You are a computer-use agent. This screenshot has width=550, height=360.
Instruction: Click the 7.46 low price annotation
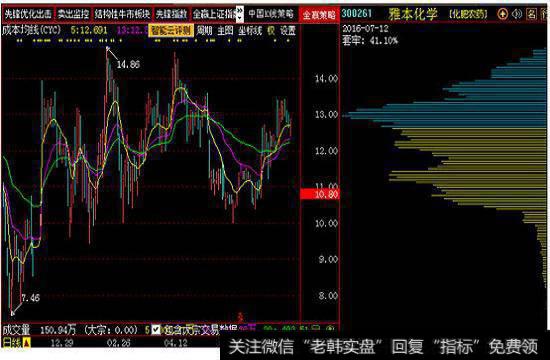click(31, 298)
